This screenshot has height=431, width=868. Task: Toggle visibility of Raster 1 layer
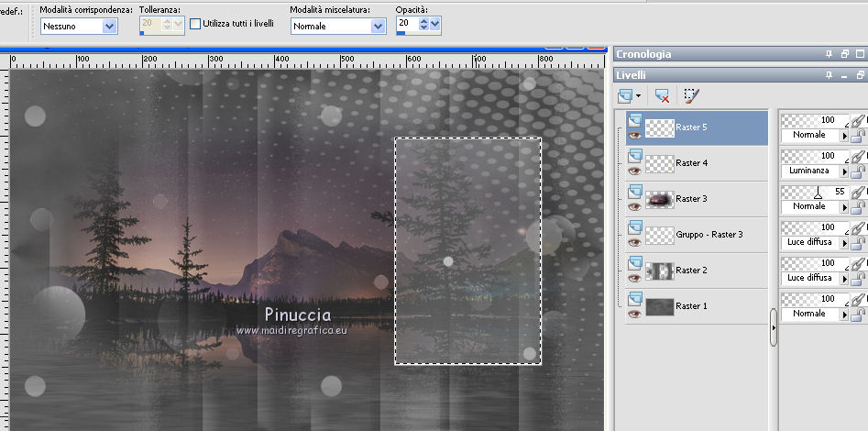tap(633, 314)
